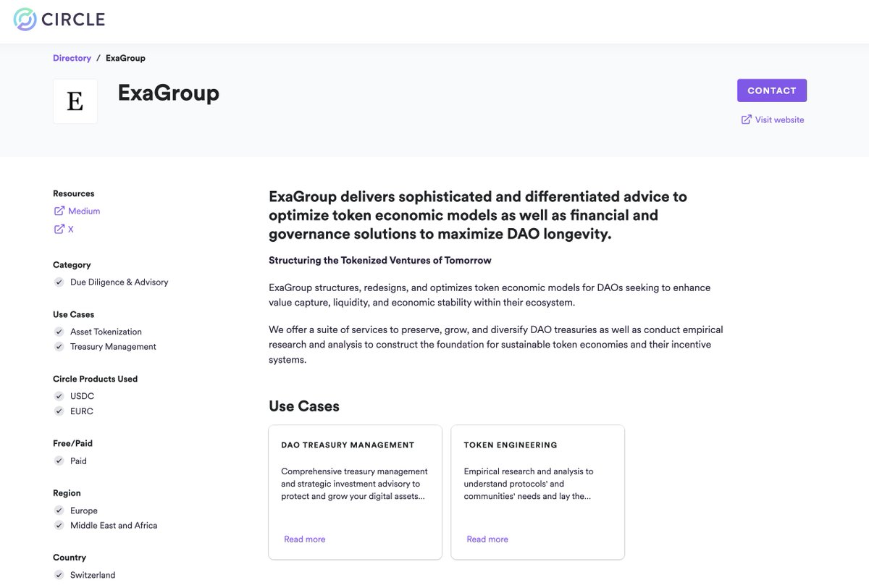Click the checkmark beside EURC
The width and height of the screenshot is (869, 588).
[x=59, y=411]
